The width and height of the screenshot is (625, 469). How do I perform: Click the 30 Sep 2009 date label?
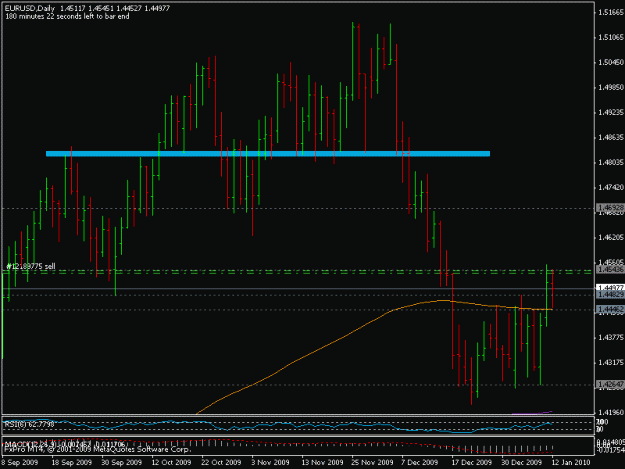(122, 462)
